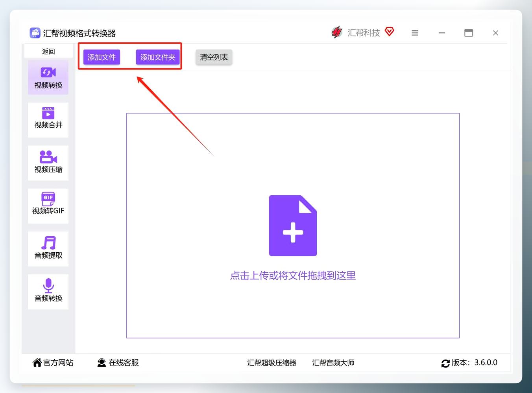
Task: Switch to 音频转换 audio conversion tab
Action: pos(48,292)
